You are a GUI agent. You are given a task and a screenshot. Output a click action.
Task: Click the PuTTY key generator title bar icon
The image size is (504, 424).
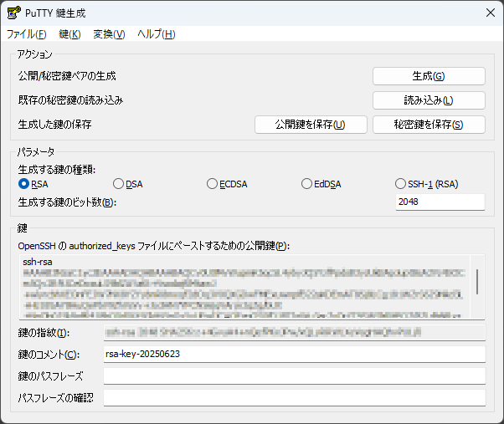click(x=14, y=13)
